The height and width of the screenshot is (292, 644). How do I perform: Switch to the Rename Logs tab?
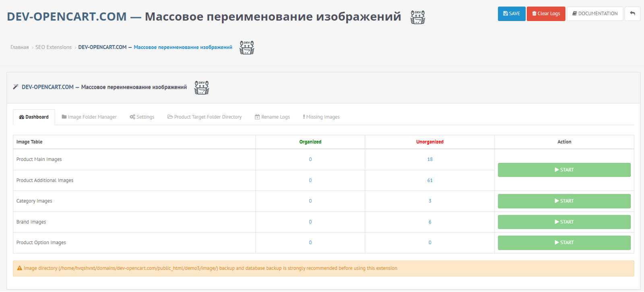point(272,117)
